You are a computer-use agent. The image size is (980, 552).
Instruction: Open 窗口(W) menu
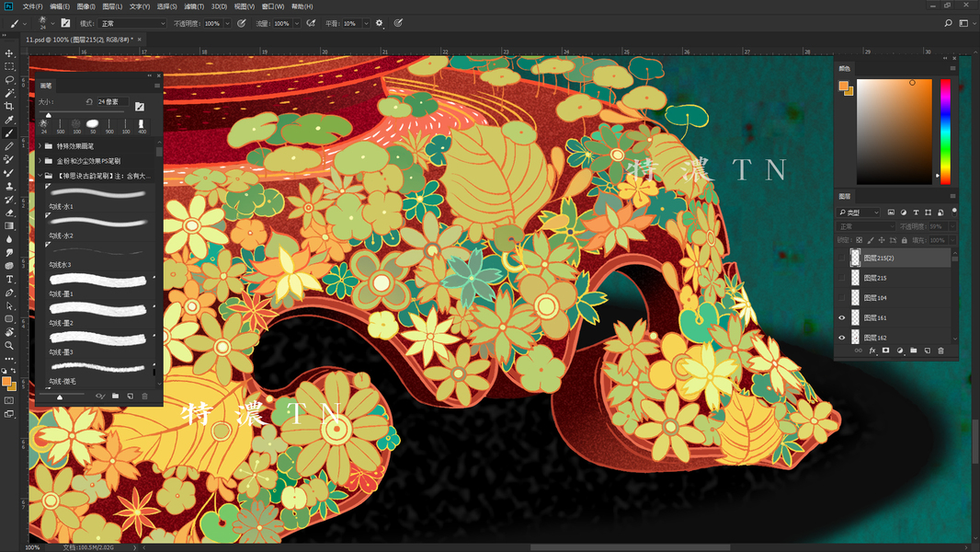tap(272, 6)
